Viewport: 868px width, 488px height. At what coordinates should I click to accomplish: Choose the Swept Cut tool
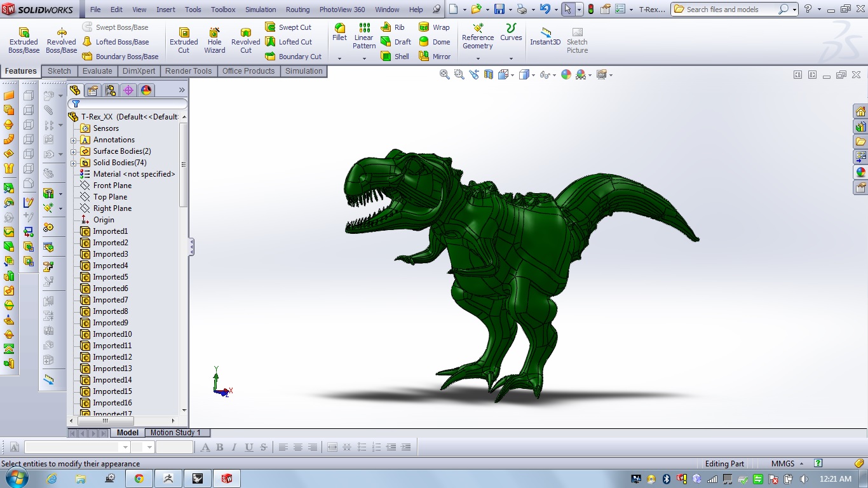click(x=288, y=27)
